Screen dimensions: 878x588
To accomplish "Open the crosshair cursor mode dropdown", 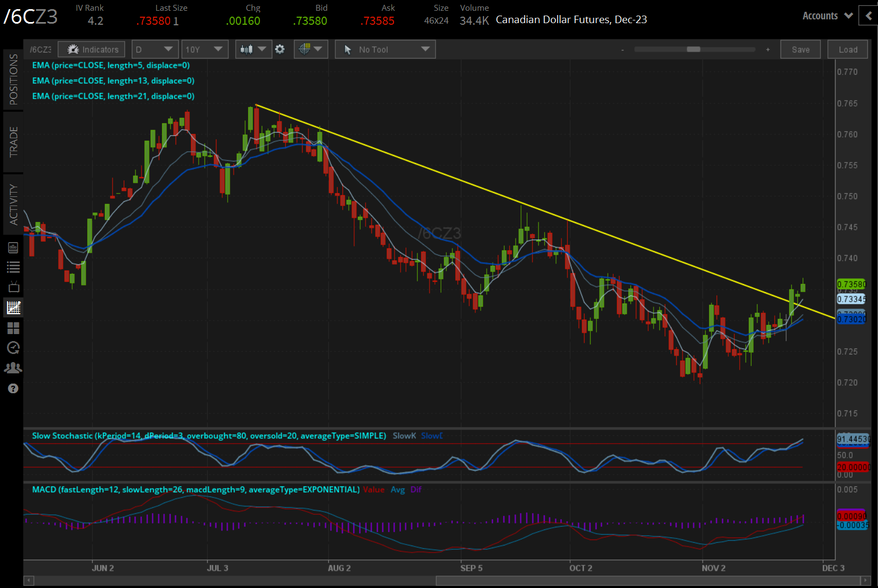I will pos(311,49).
